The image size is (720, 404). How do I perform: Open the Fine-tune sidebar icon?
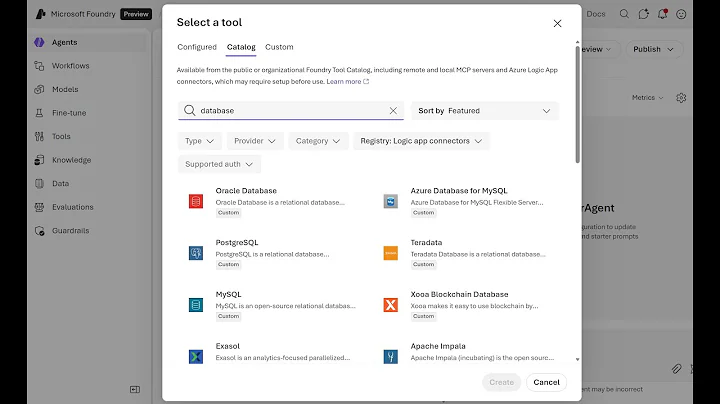(x=39, y=113)
